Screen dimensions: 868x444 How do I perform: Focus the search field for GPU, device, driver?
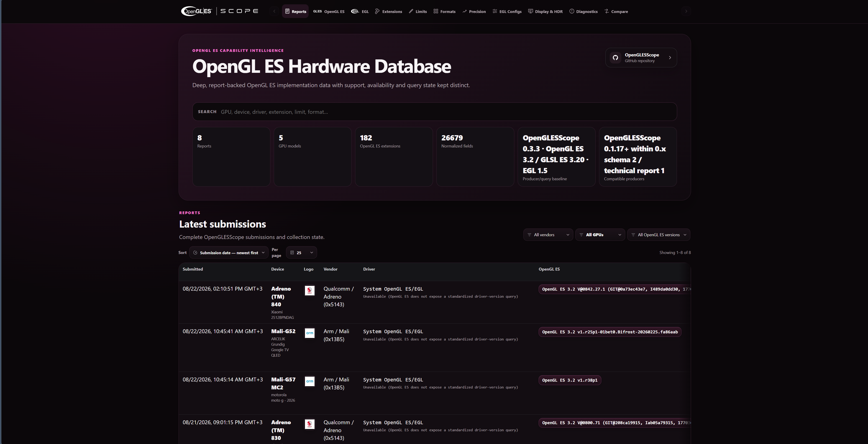435,112
